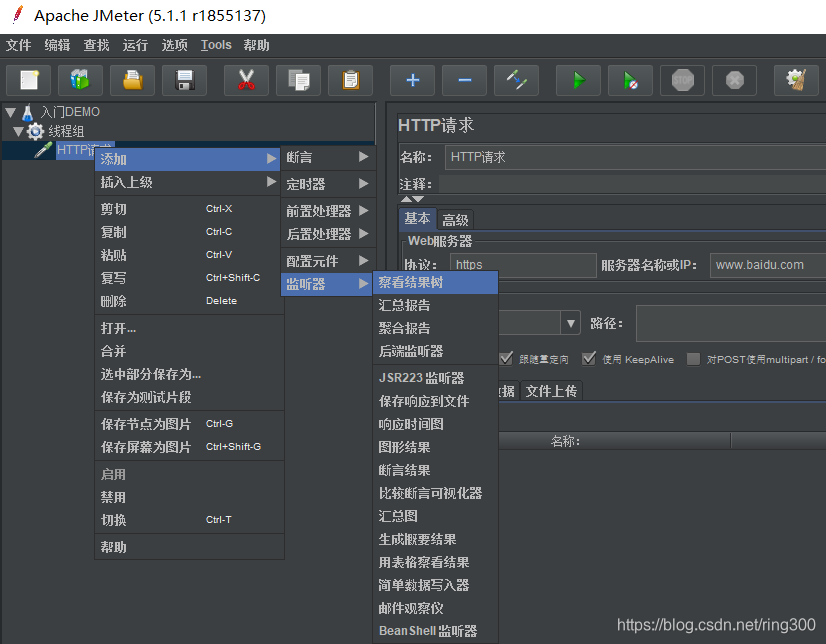Screen dimensions: 826x644
Task: Select 后端监听器 item
Action: (x=436, y=351)
